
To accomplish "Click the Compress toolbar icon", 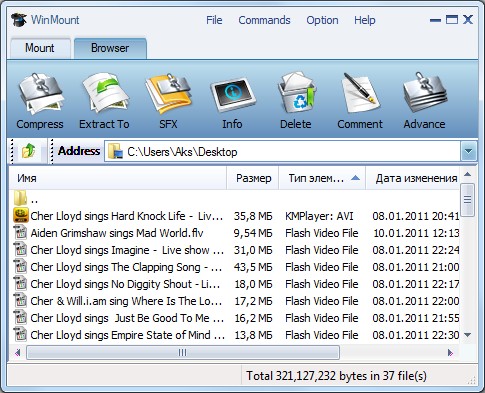I will tap(40, 93).
